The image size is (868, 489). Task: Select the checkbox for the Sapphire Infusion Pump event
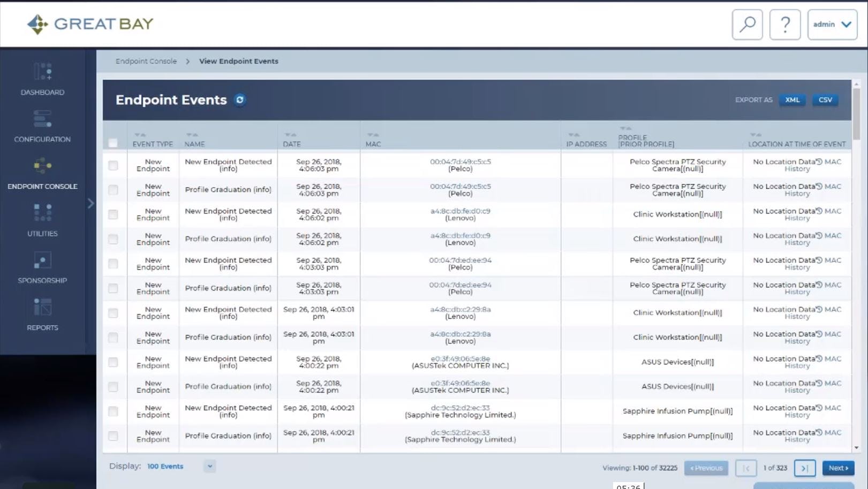[x=113, y=411]
